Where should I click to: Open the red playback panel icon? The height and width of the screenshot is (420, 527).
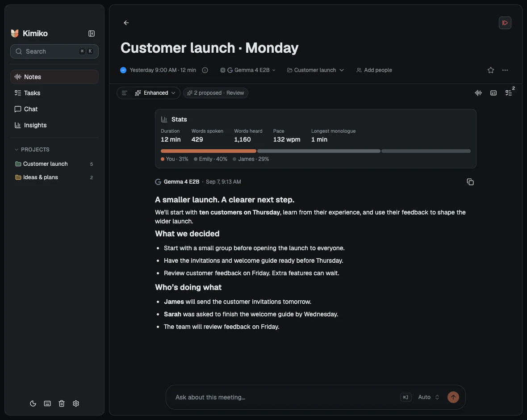(505, 23)
